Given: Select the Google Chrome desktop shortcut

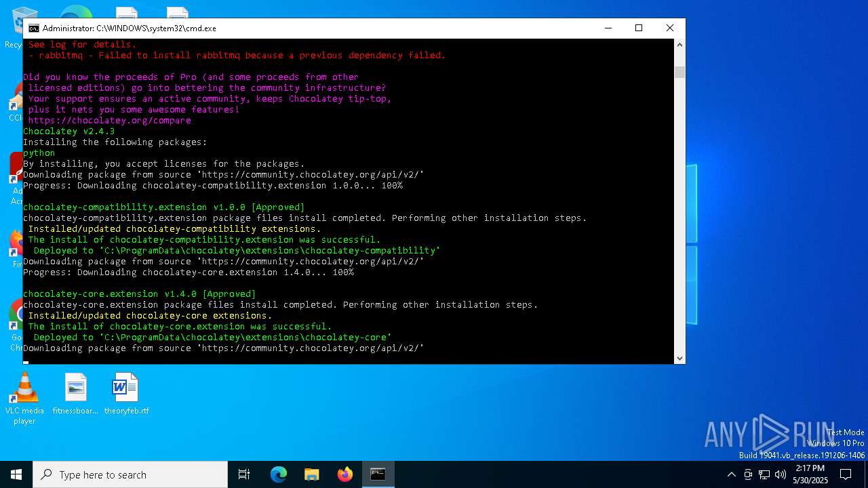Looking at the screenshot, I should coord(15,325).
